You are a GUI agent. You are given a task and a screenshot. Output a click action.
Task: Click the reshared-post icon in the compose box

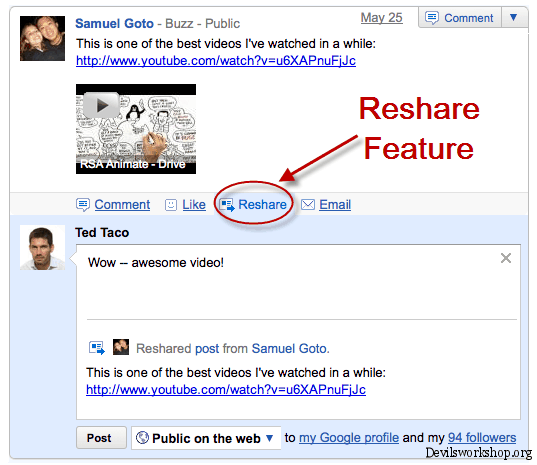click(97, 348)
